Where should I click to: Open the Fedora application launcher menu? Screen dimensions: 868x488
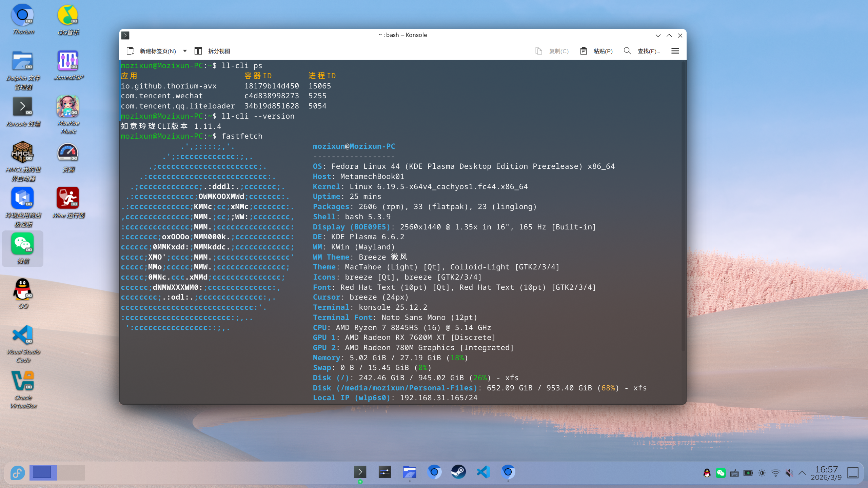(x=18, y=473)
